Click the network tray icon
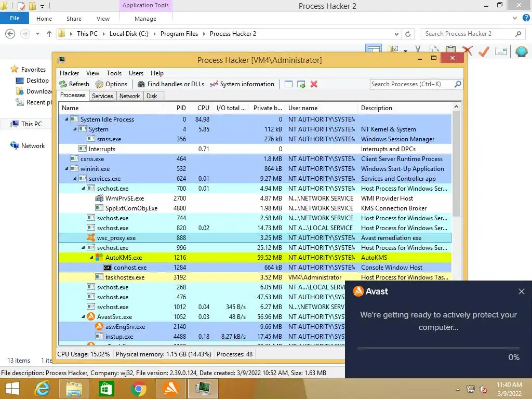The image size is (532, 399). 471,389
